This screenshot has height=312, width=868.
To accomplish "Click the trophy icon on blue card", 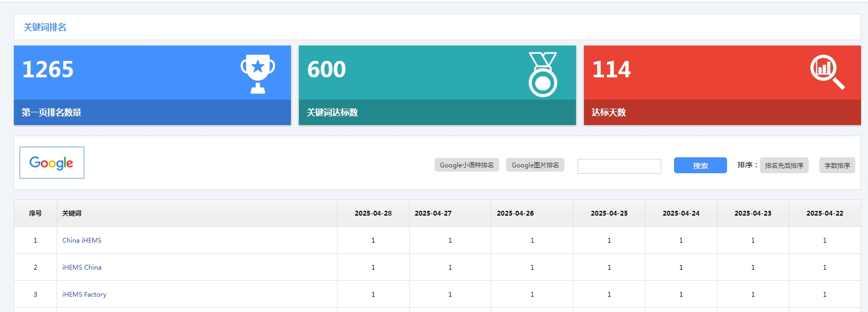I will coord(258,74).
